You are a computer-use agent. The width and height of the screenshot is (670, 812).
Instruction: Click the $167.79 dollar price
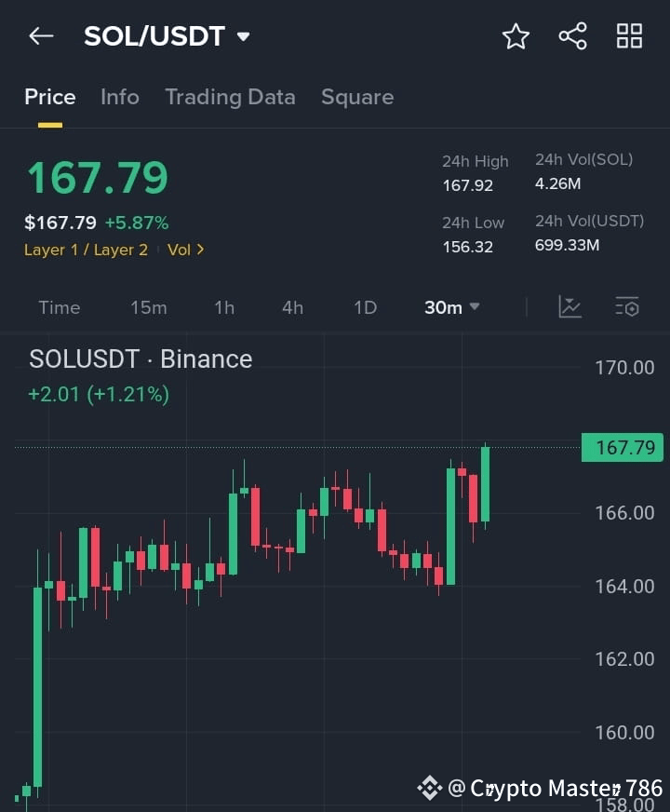(60, 223)
